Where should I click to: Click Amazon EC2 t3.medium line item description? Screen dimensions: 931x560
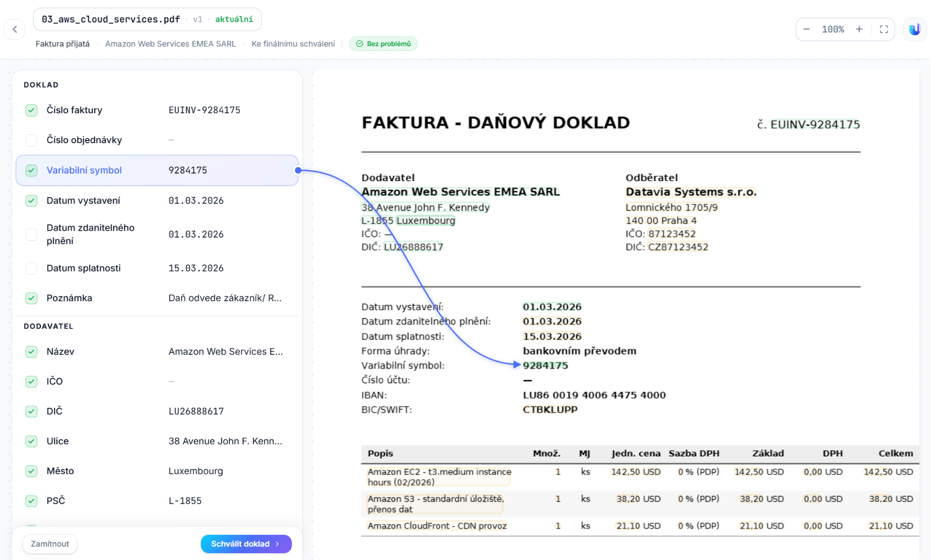(439, 477)
